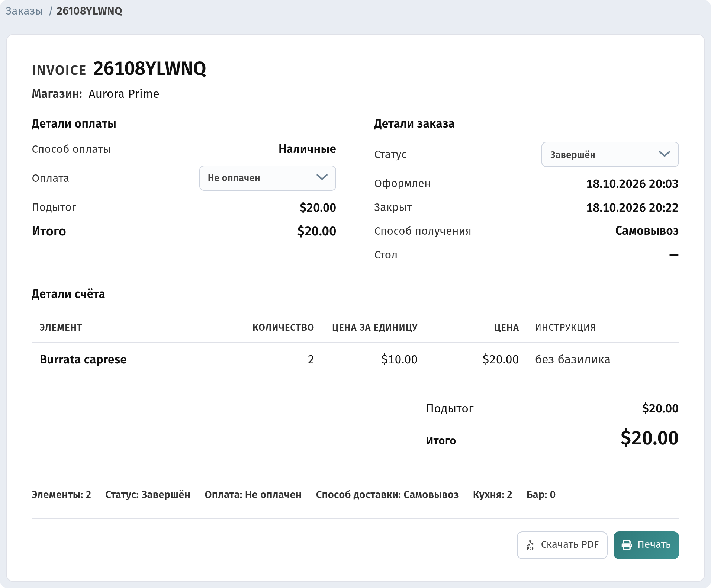711x588 pixels.
Task: Go back via the Заказы breadcrumb link
Action: (24, 11)
